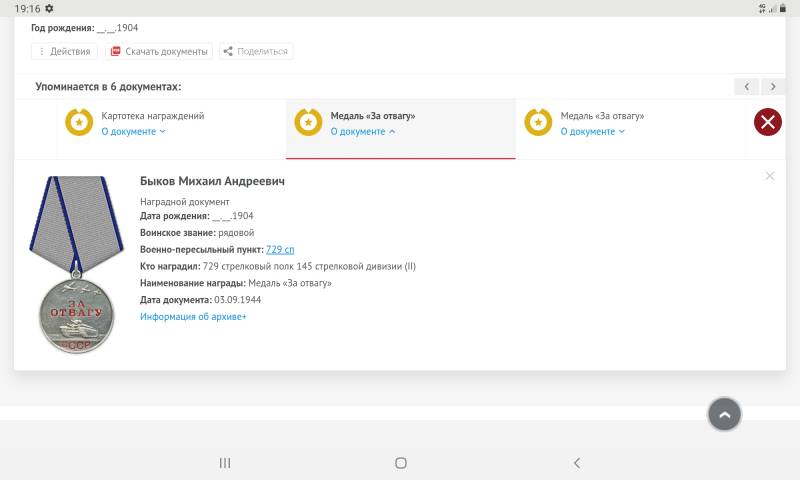Open the Действия actions menu
Image resolution: width=800 pixels, height=480 pixels.
coord(64,51)
